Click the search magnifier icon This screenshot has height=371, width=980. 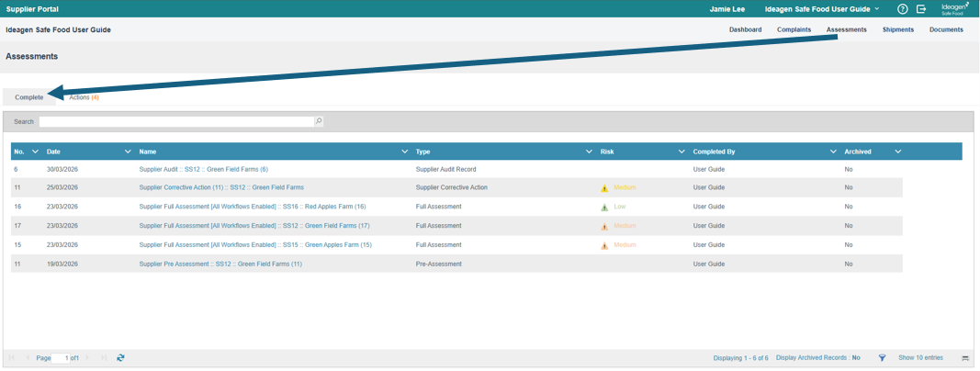tap(319, 122)
